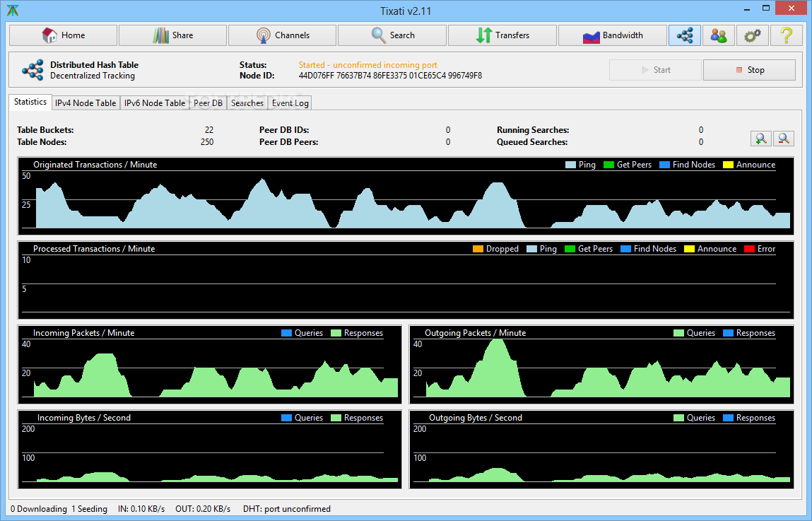Click the 'Peer DB IDs:' label

[284, 130]
